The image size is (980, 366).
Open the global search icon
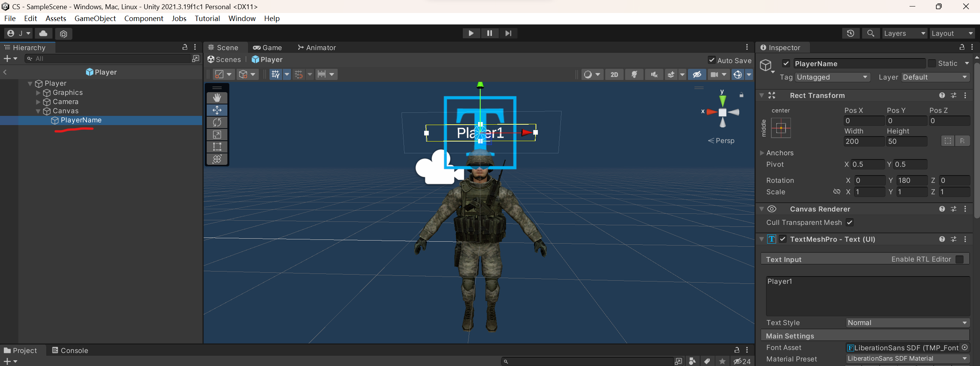click(x=871, y=33)
